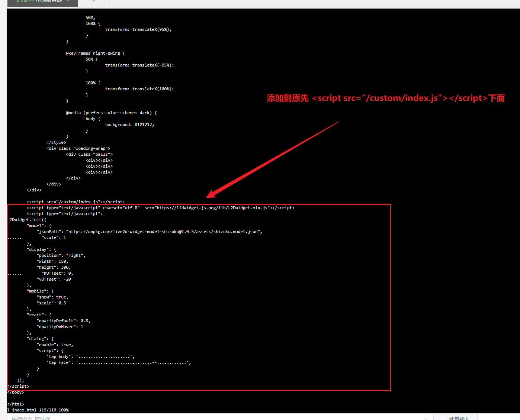Click the '"hOffset": 0,' line
Viewport: 520px width, 420px height.
coord(57,273)
